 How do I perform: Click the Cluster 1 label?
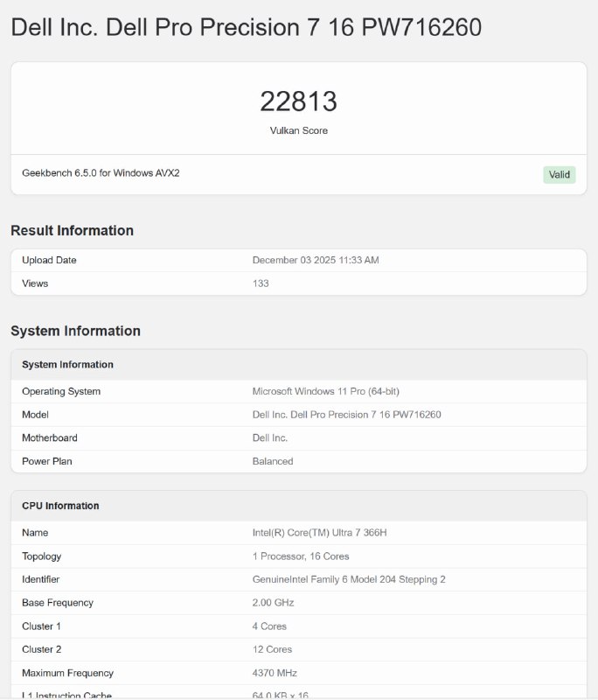[x=41, y=626]
